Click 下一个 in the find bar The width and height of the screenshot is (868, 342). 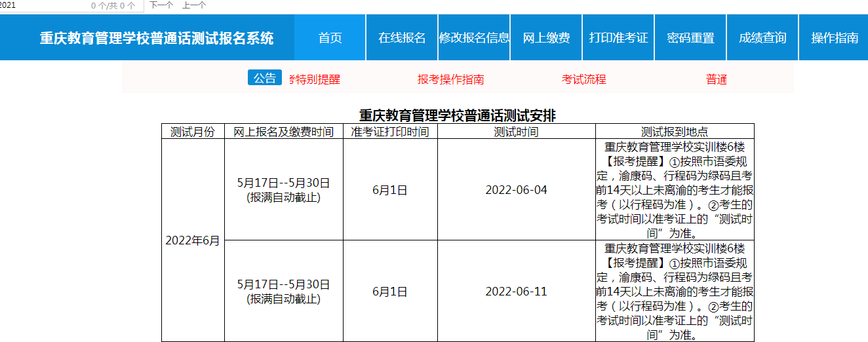coord(161,5)
